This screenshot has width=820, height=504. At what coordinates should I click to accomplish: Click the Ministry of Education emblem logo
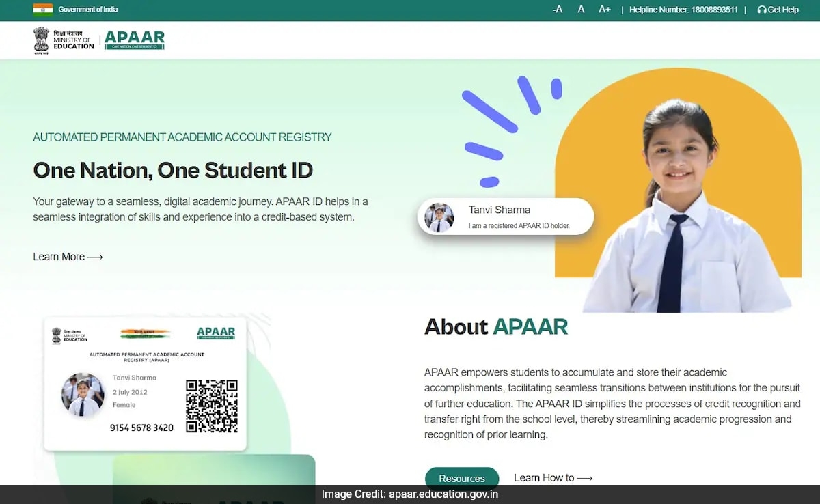pos(64,40)
